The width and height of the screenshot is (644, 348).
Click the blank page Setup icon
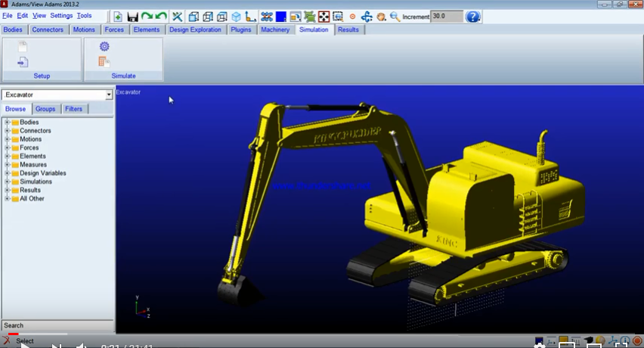[x=23, y=46]
